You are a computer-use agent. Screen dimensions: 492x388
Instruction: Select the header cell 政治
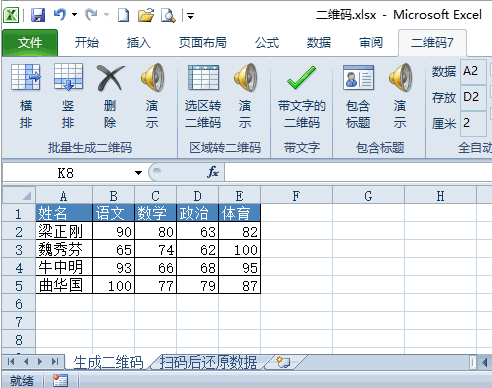coord(197,213)
